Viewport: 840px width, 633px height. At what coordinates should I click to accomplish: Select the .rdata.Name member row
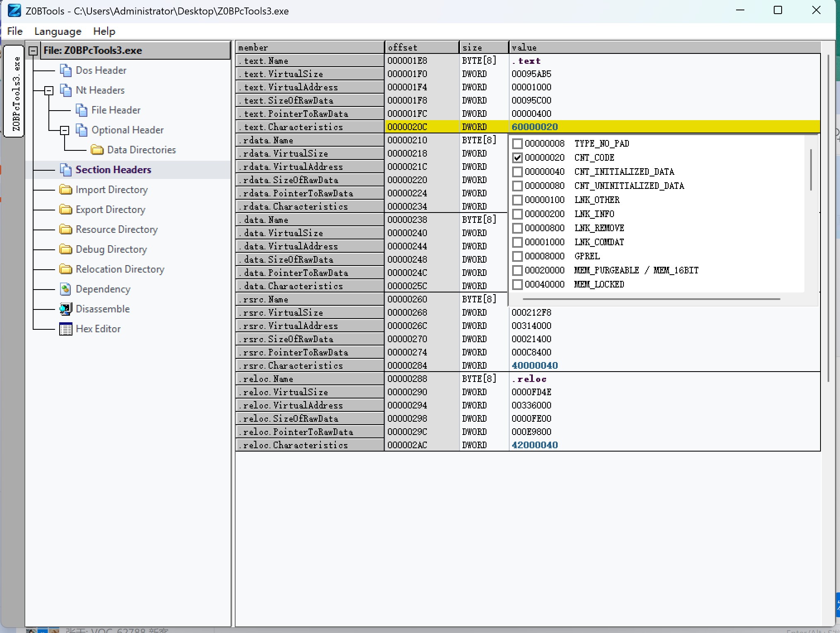pos(310,140)
